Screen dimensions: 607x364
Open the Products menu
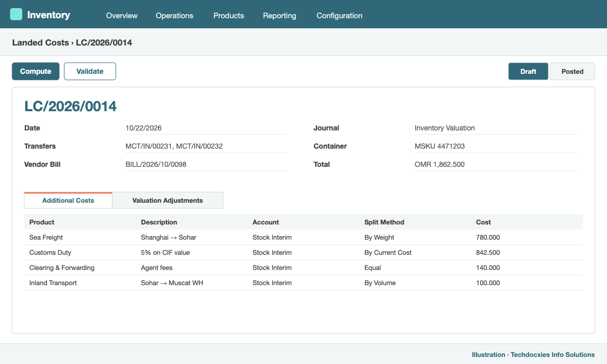point(229,16)
